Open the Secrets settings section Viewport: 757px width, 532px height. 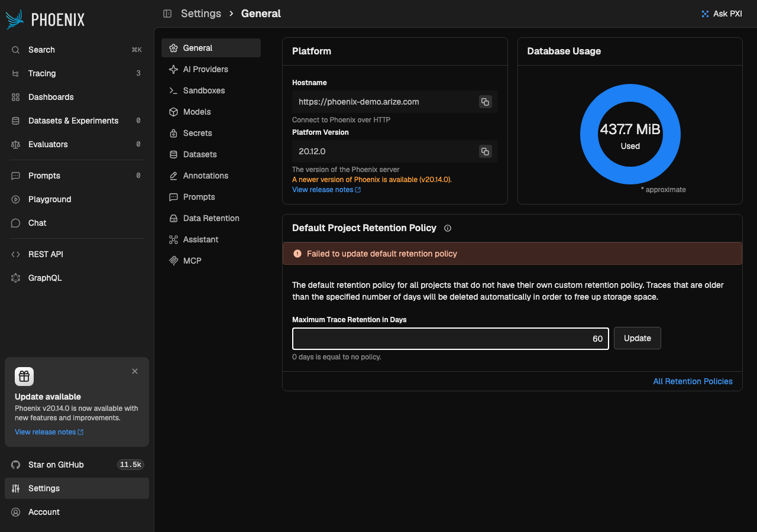(211, 133)
